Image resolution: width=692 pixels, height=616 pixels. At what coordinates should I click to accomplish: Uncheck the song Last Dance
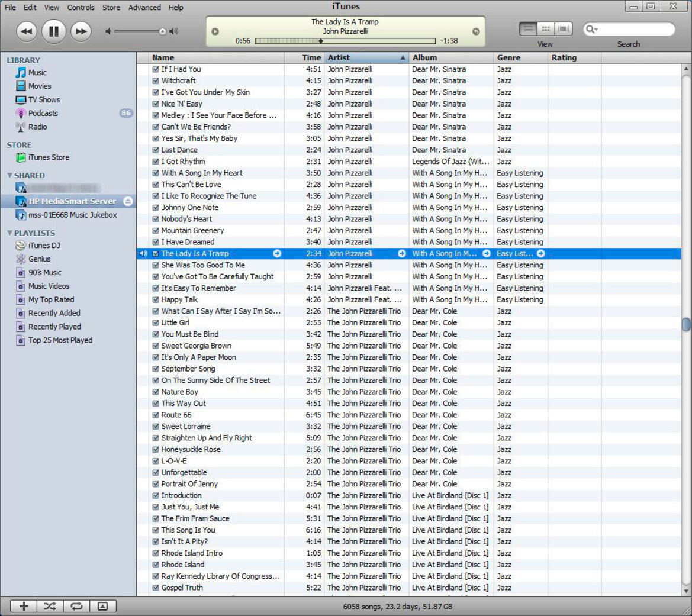pos(155,150)
